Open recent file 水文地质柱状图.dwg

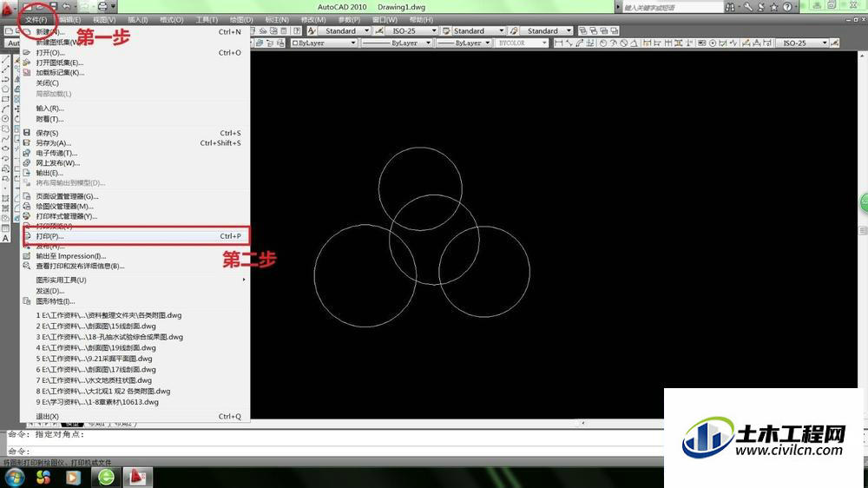(135, 380)
